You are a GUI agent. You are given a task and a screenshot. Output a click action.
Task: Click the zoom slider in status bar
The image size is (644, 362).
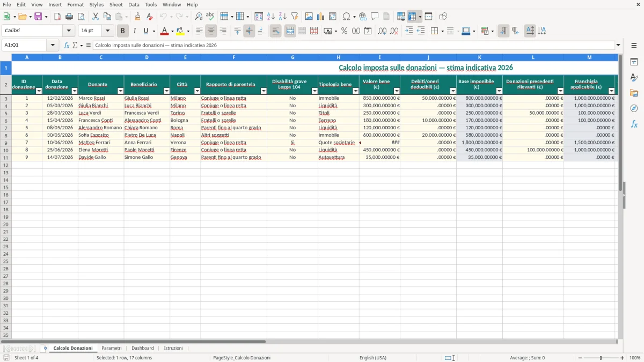601,358
